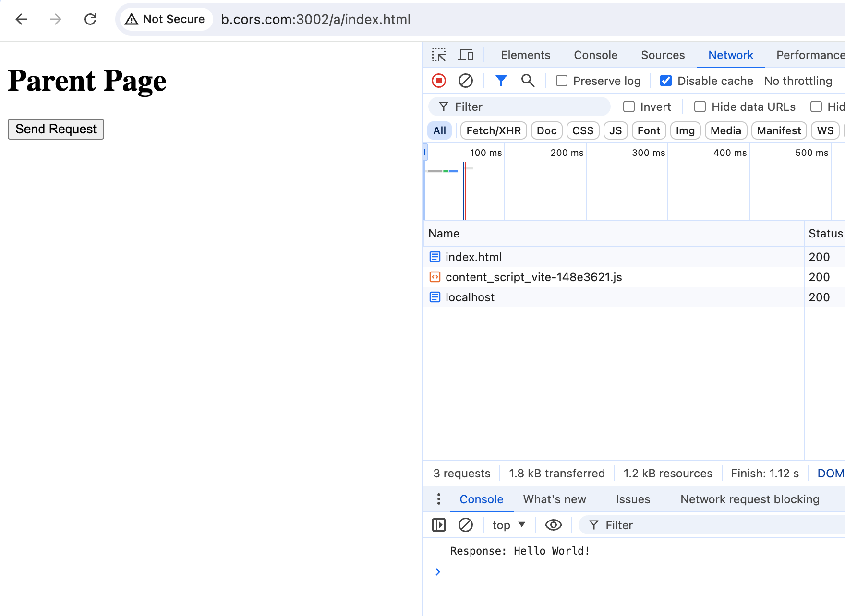845x616 pixels.
Task: Select the Fetch/XHR filter type
Action: [493, 130]
